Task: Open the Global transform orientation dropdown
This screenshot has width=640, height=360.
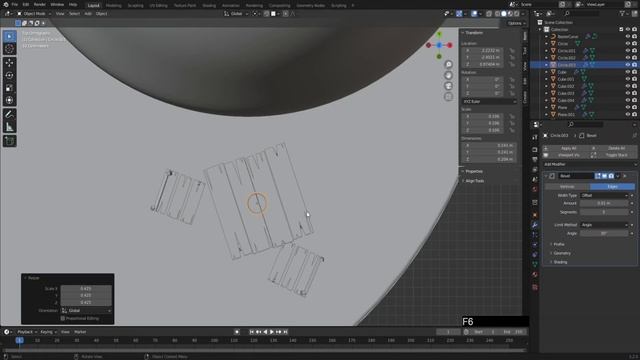Action: (x=236, y=13)
